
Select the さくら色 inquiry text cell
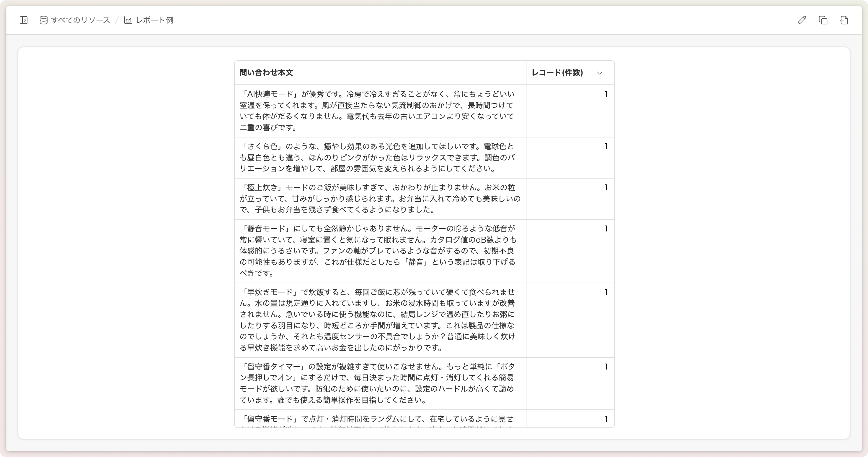(380, 158)
